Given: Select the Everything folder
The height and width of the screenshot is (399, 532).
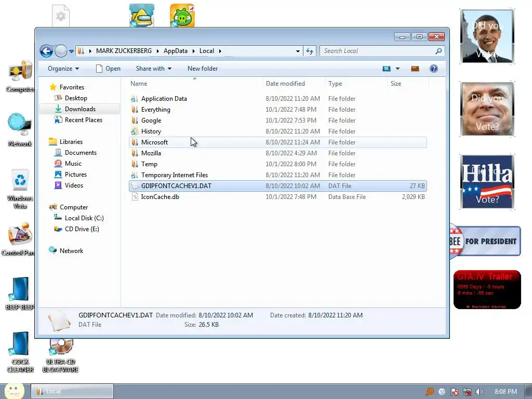Looking at the screenshot, I should point(277,110).
